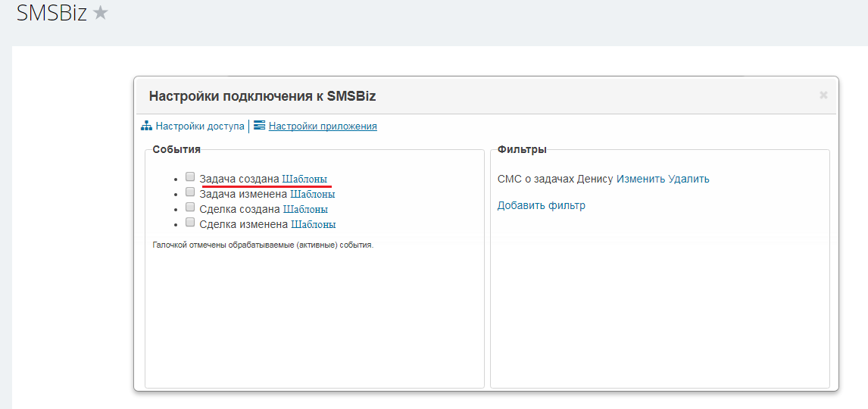Open the Настройки доступа tab
868x409 pixels.
point(200,126)
